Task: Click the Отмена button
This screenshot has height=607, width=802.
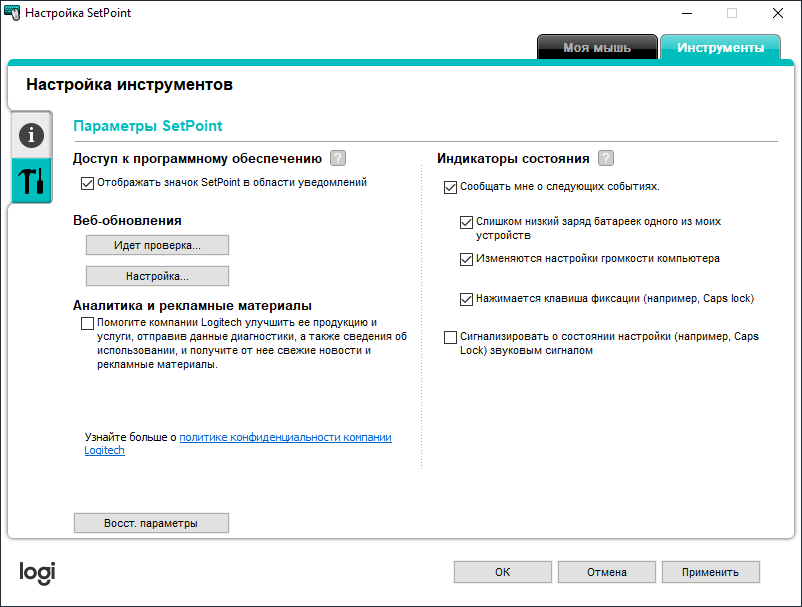Action: click(x=607, y=572)
